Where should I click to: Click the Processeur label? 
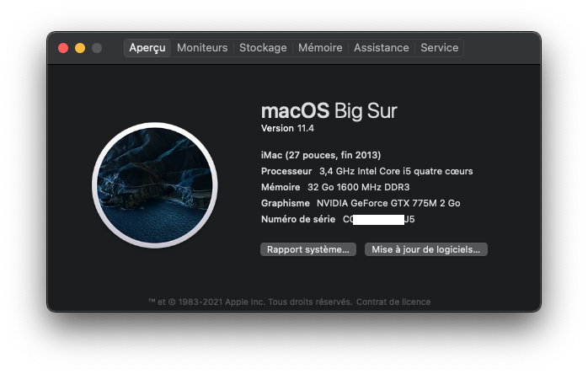tap(286, 172)
